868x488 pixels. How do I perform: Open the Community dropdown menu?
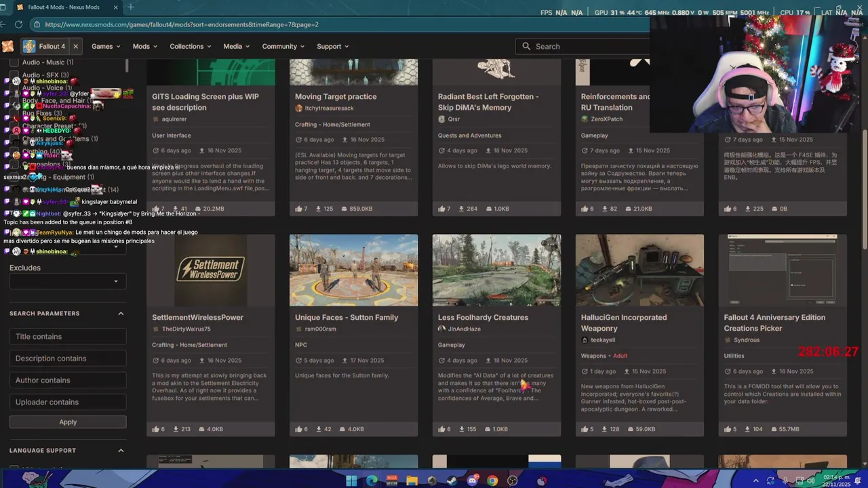[x=283, y=46]
